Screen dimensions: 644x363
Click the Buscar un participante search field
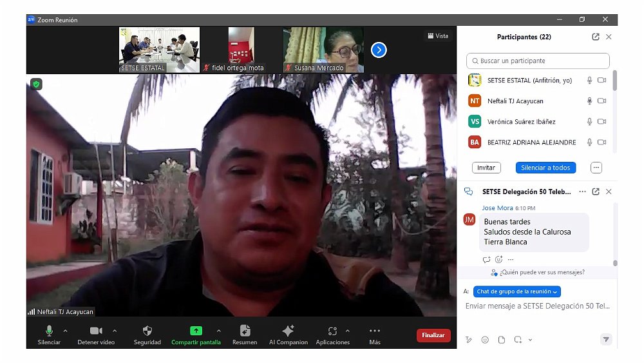pyautogui.click(x=538, y=61)
